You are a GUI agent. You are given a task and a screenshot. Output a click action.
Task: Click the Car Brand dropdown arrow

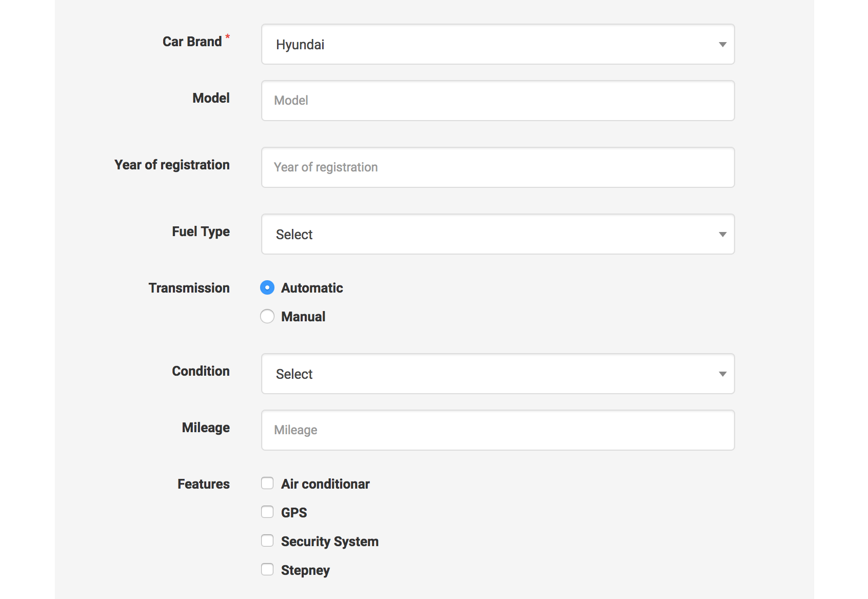pyautogui.click(x=722, y=45)
